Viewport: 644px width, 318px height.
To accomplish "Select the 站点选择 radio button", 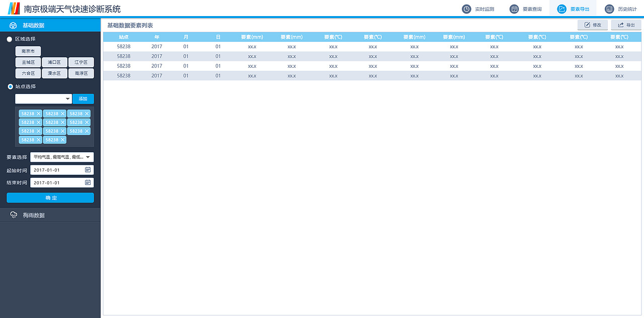I will click(10, 86).
